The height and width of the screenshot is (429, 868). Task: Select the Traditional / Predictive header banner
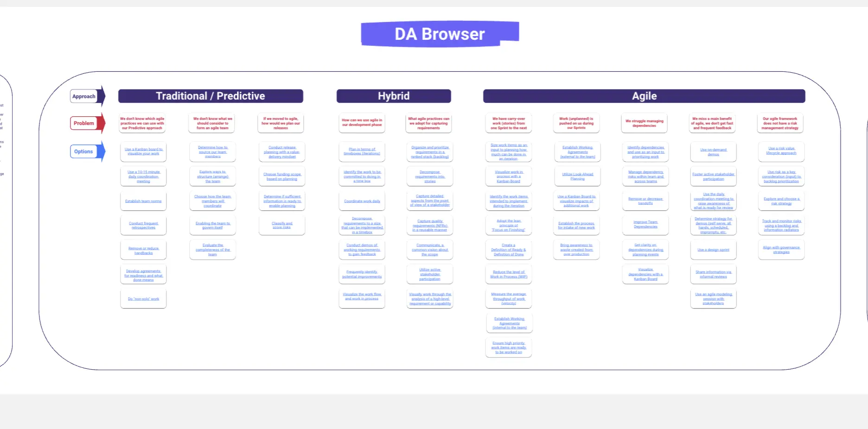(211, 96)
